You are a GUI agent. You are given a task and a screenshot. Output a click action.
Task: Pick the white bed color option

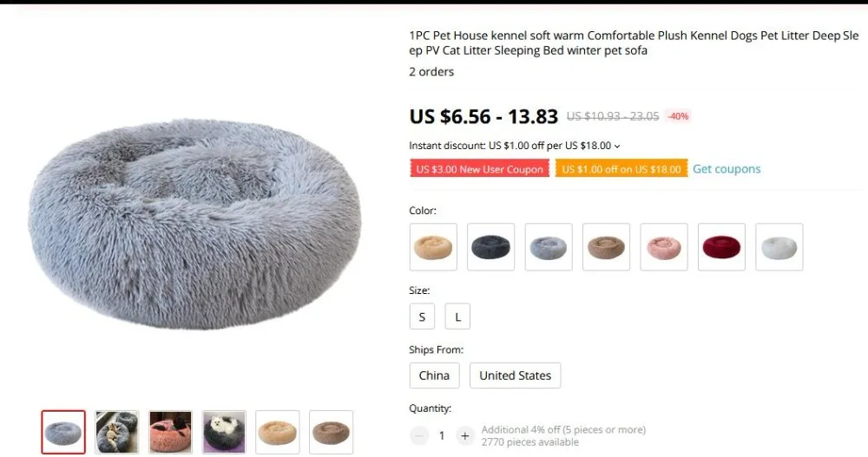[779, 247]
